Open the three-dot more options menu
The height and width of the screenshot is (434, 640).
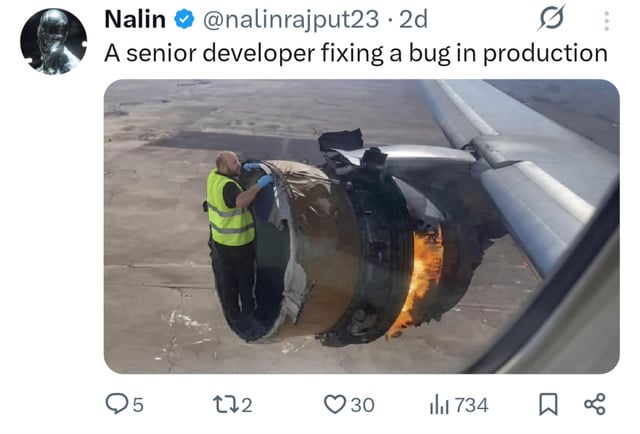[607, 21]
